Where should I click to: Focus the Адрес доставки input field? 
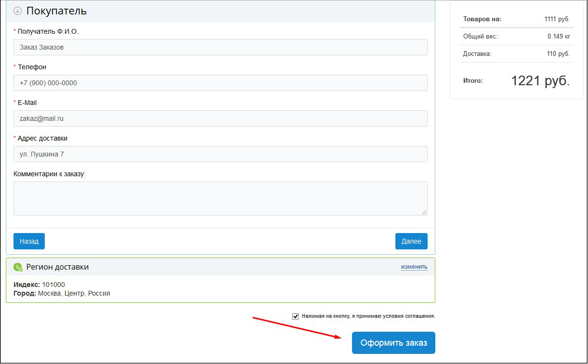(221, 154)
